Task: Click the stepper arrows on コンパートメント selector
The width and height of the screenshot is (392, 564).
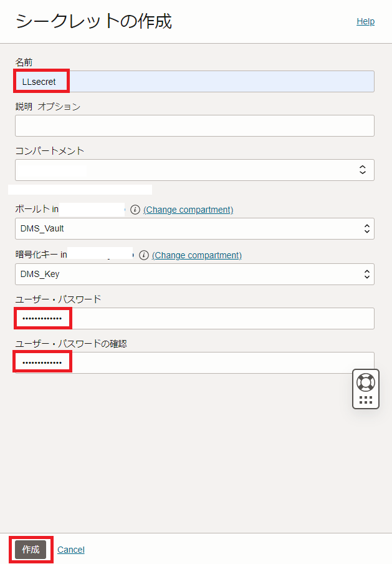Action: click(x=362, y=169)
